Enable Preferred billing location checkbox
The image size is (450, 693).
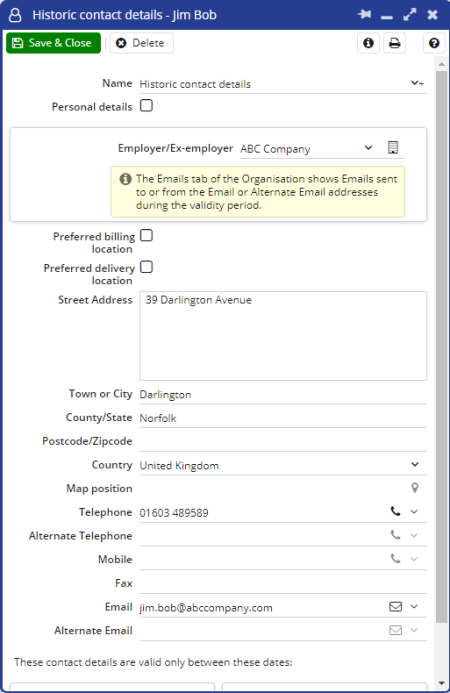click(x=146, y=235)
